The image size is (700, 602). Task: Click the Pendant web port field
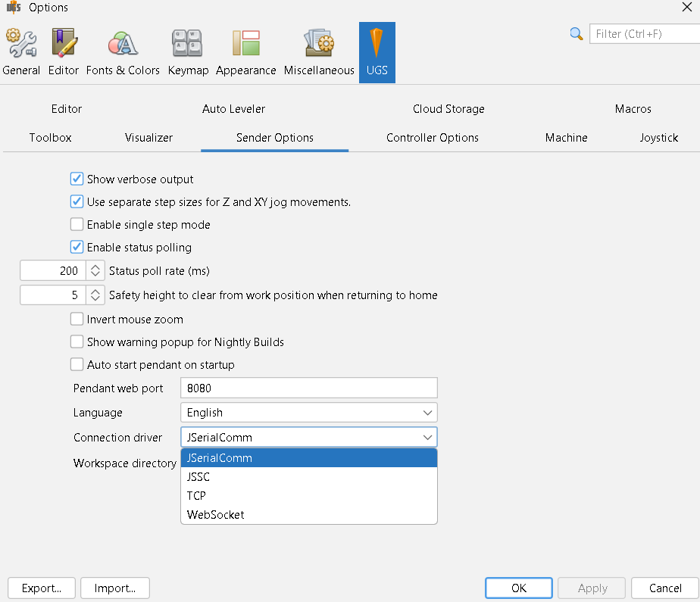(309, 388)
